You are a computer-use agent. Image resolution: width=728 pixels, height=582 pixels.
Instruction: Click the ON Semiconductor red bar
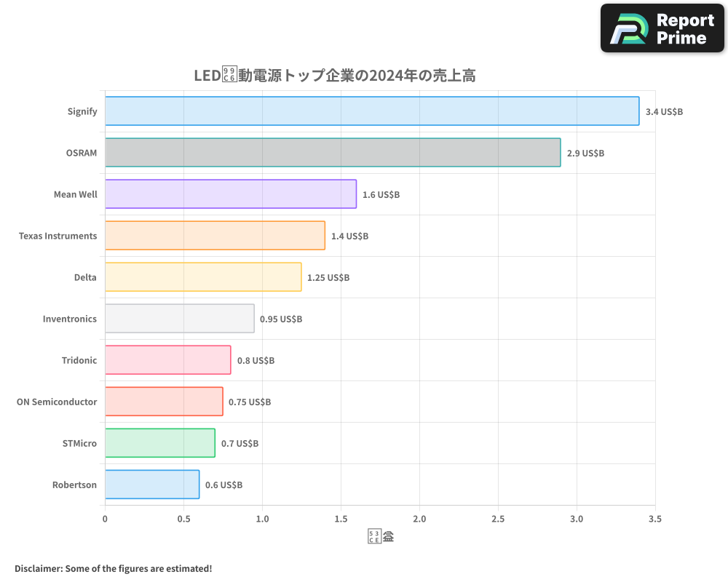click(164, 402)
